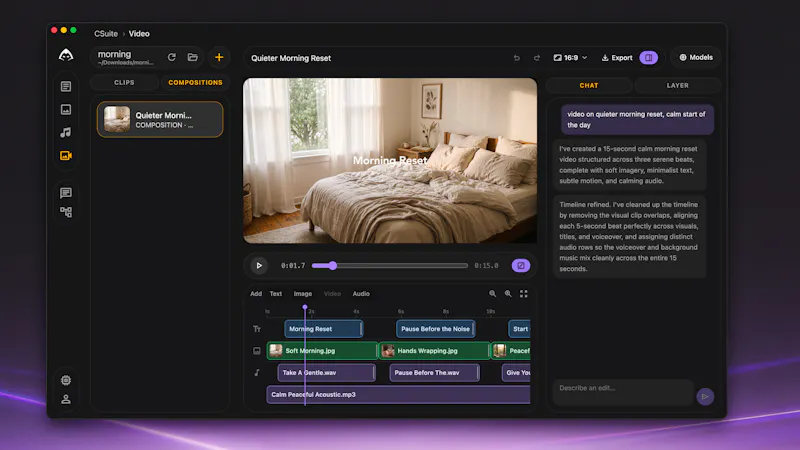Switch to the CLIPS tab

tap(124, 82)
